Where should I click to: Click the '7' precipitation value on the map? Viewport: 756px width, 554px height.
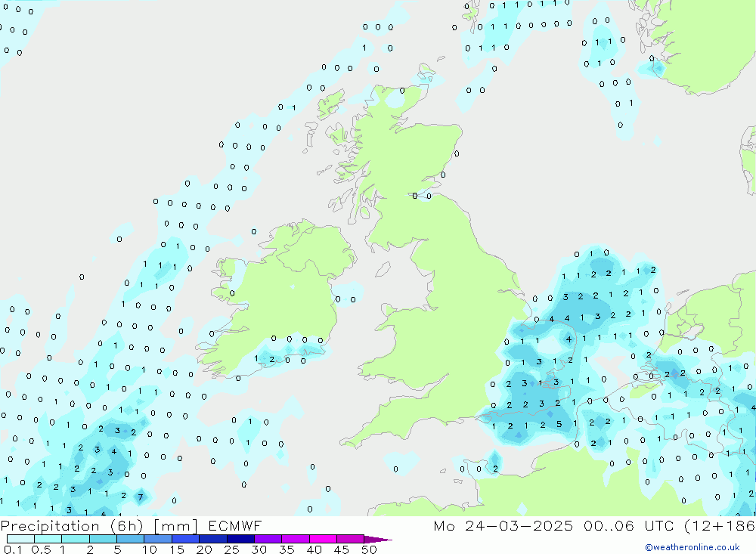141,497
